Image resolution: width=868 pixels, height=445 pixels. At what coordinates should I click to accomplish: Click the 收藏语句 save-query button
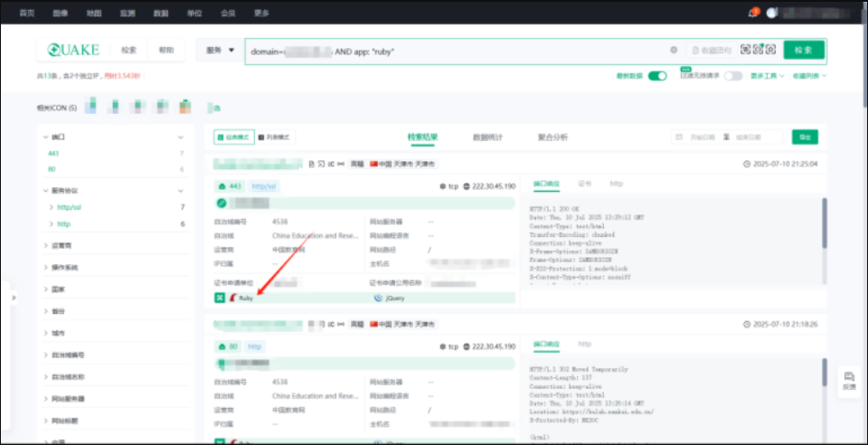pos(712,50)
